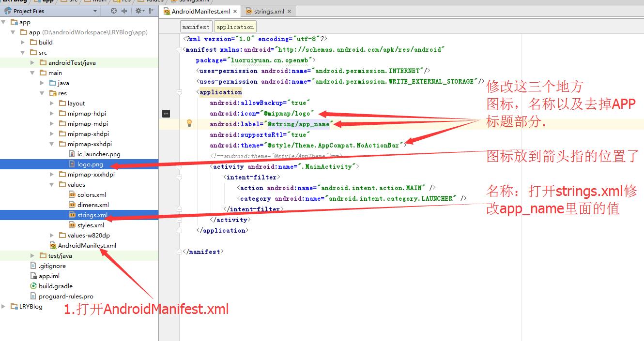Click the "@mipmap/logo" icon value

point(289,114)
